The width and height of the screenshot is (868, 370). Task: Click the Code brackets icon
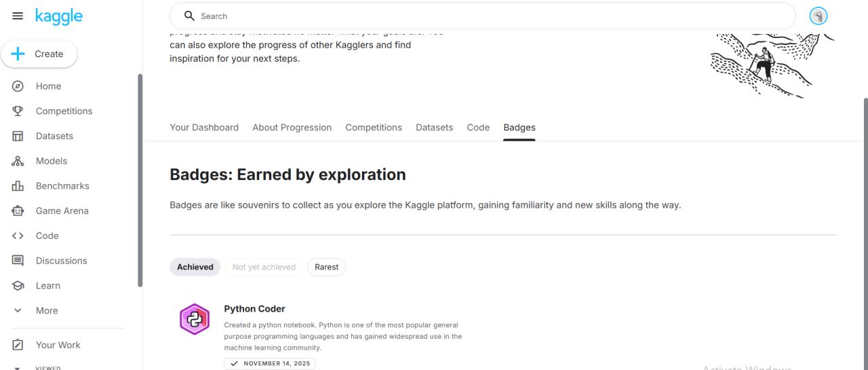coord(18,236)
